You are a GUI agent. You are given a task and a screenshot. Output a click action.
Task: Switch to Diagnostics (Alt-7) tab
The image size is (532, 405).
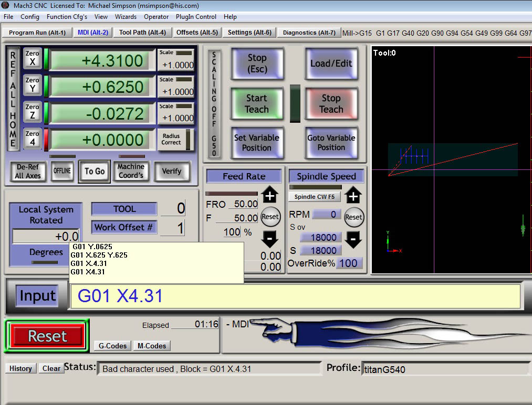click(309, 33)
